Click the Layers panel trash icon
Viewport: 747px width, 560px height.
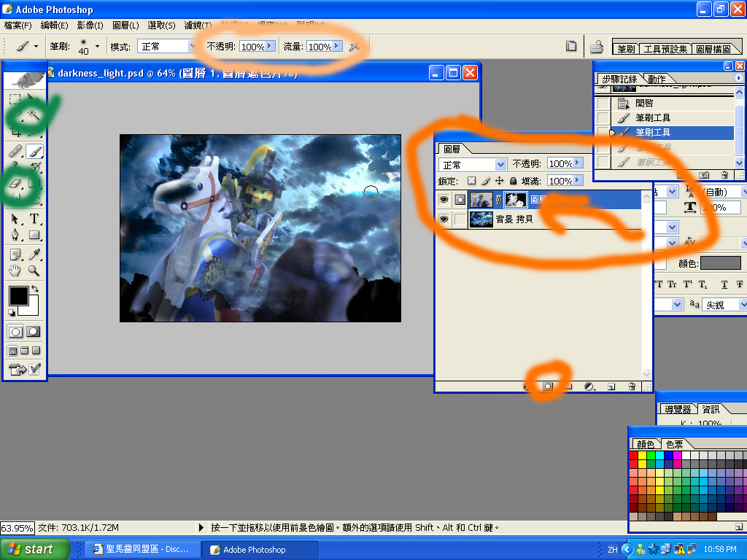pyautogui.click(x=632, y=386)
